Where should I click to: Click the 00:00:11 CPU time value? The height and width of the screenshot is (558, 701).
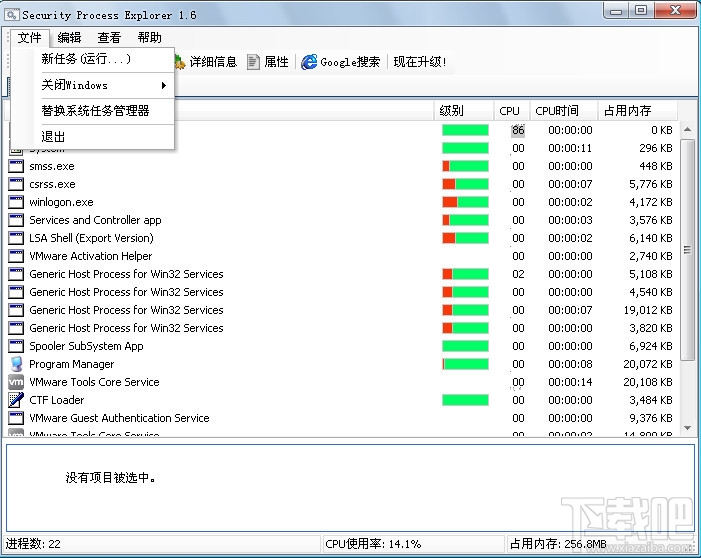coord(570,148)
